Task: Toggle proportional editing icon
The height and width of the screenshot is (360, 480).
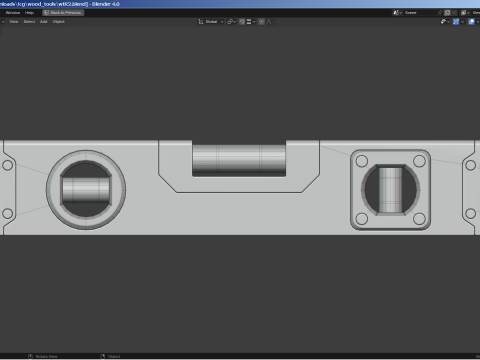Action: click(262, 22)
